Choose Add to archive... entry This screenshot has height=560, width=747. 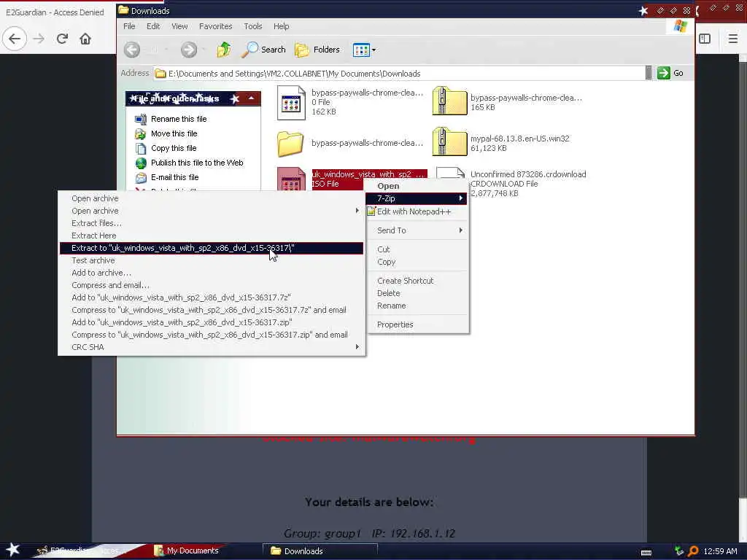pyautogui.click(x=212, y=273)
